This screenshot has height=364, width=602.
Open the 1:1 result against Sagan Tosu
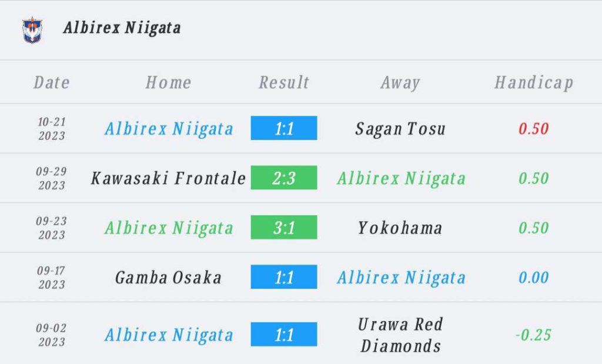284,128
